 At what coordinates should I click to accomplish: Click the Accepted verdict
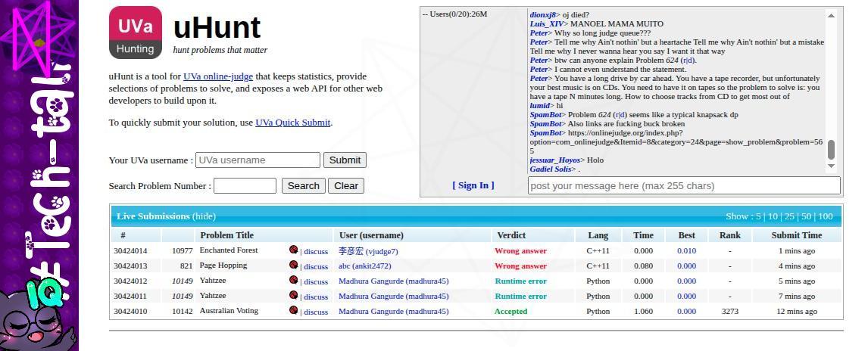click(511, 311)
